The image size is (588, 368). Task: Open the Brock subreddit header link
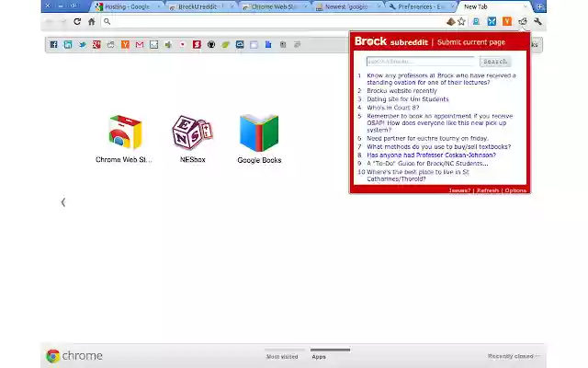tap(391, 41)
